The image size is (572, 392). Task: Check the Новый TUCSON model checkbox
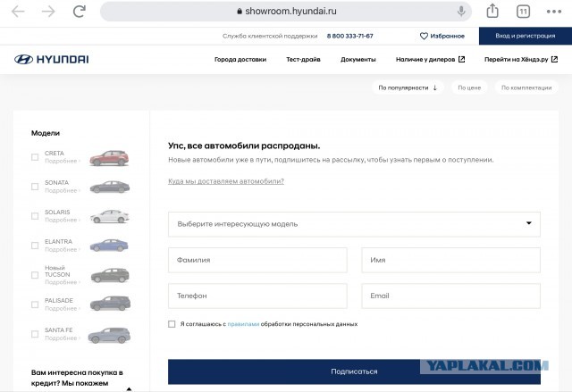pyautogui.click(x=35, y=275)
